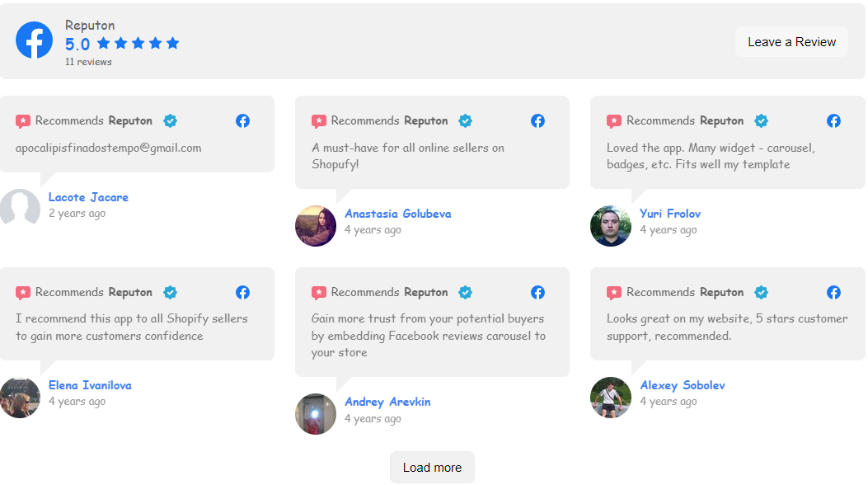Open Alexey Sobolev's profile link
Viewport: 868px width, 485px height.
[683, 385]
